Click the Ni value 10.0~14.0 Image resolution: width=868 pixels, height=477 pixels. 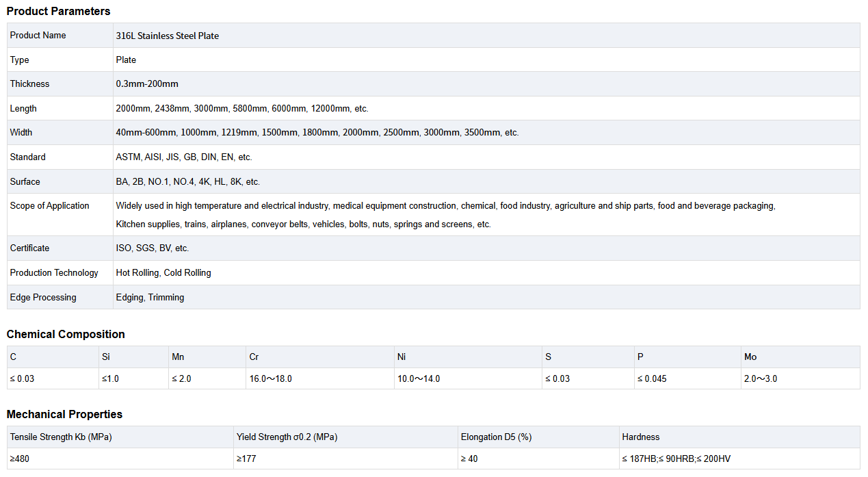point(419,379)
